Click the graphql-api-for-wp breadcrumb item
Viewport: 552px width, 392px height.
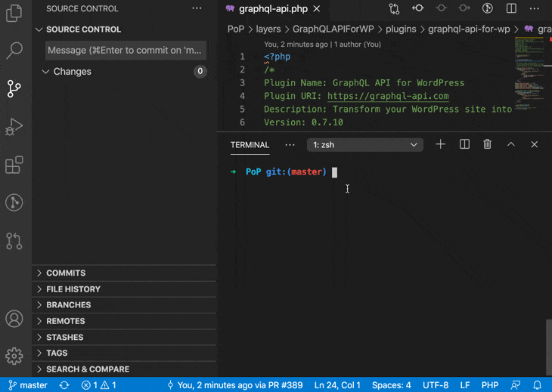[x=469, y=29]
